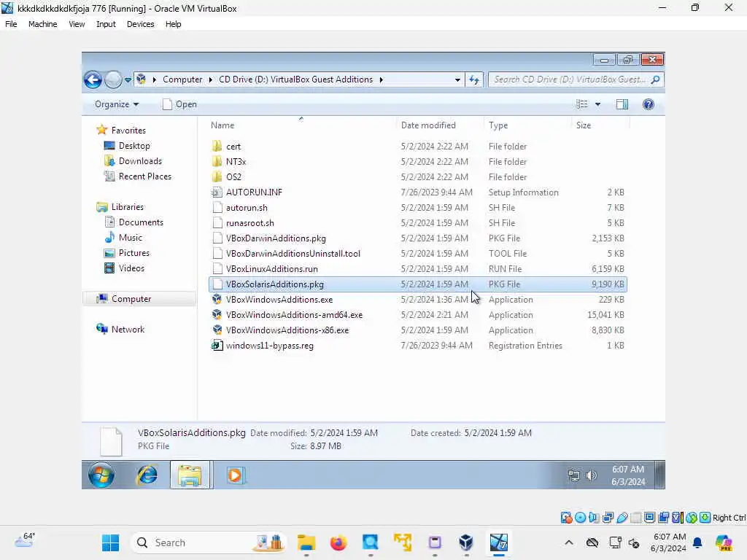Select VBoxDarwinAdditionsUninstall.tool file
Viewport: 747px width, 560px height.
pyautogui.click(x=293, y=253)
